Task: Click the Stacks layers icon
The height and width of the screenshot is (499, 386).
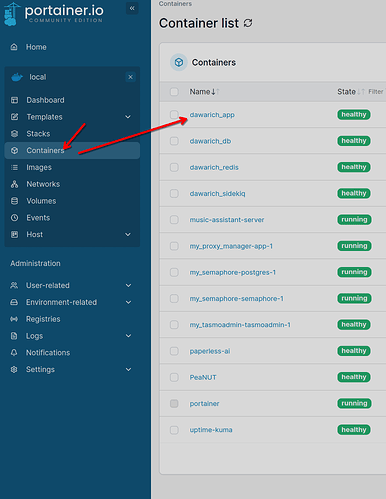Action: point(14,134)
